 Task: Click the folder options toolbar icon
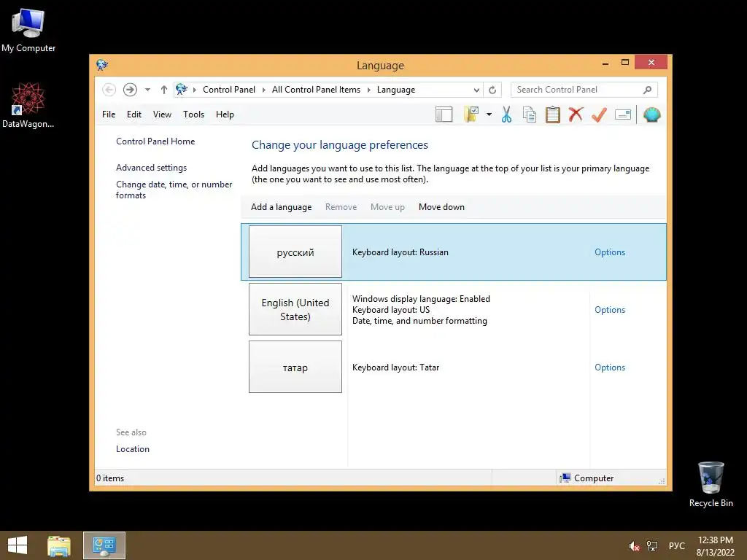pyautogui.click(x=471, y=114)
